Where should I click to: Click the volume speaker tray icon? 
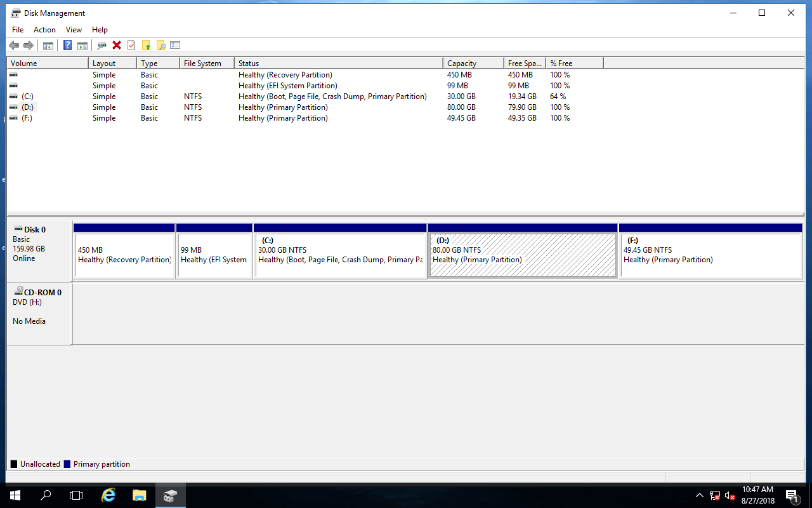click(x=730, y=495)
